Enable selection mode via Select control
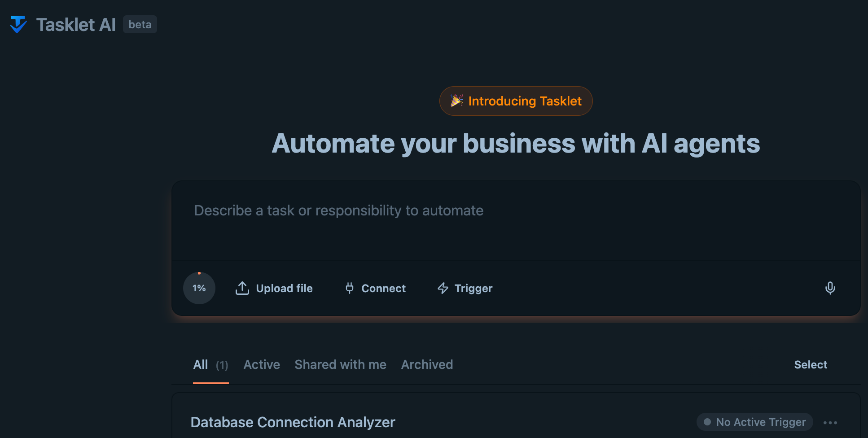868x438 pixels. coord(811,364)
